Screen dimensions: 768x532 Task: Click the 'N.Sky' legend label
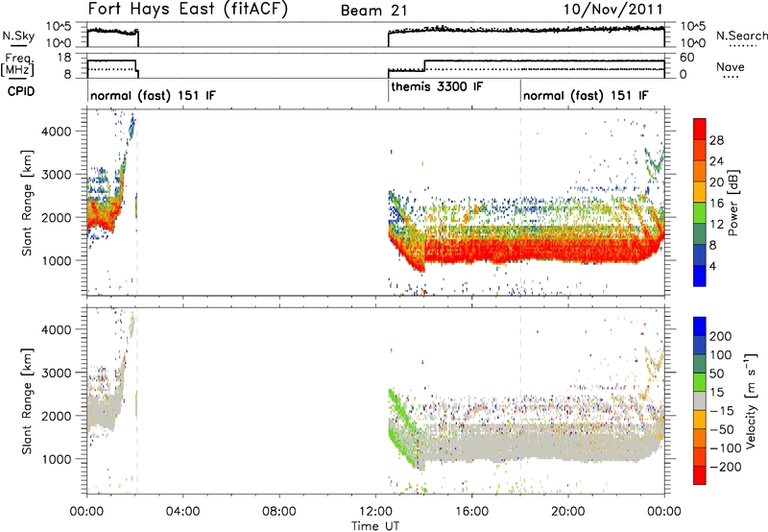[18, 36]
